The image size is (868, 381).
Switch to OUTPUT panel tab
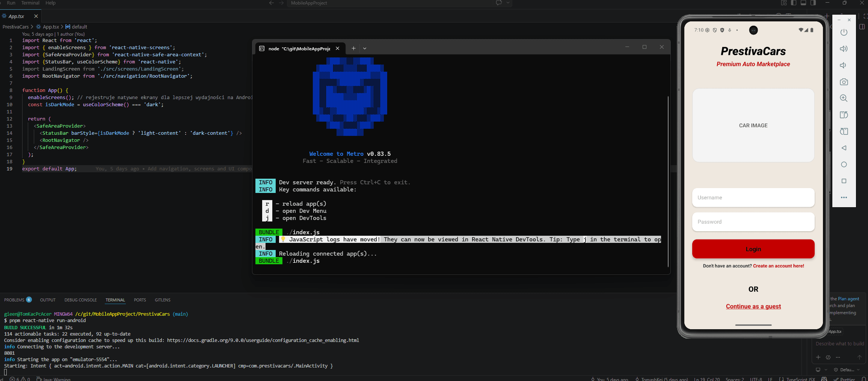[x=48, y=300]
